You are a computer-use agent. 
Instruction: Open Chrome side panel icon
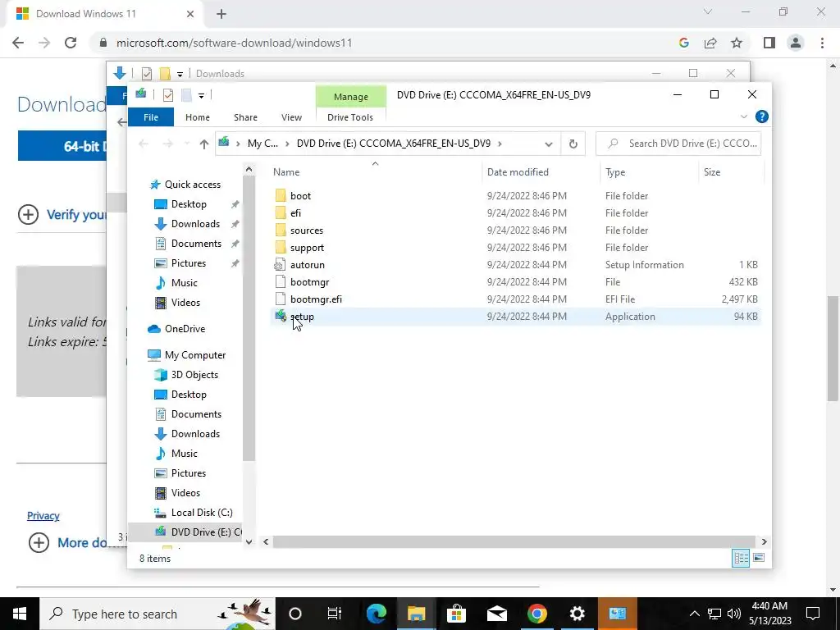coord(769,43)
